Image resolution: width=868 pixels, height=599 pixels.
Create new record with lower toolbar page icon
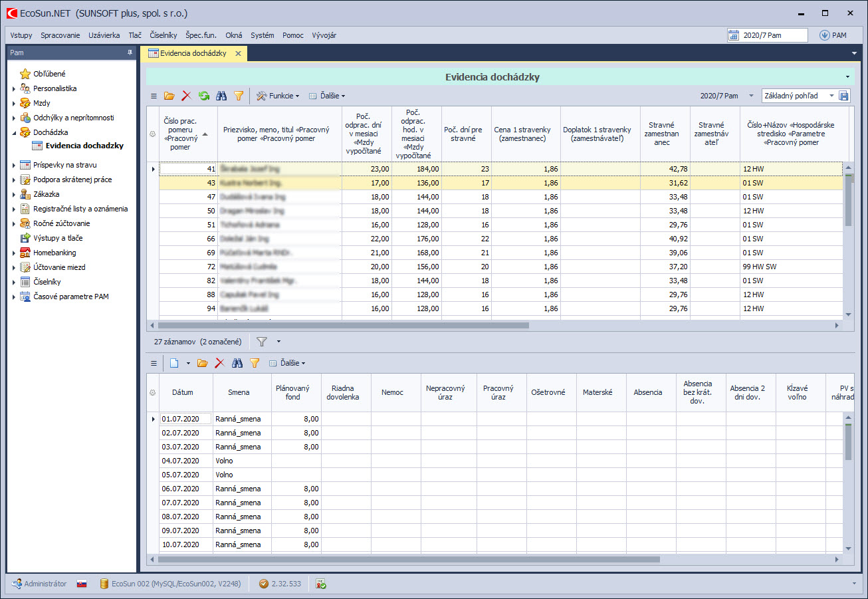[x=174, y=363]
